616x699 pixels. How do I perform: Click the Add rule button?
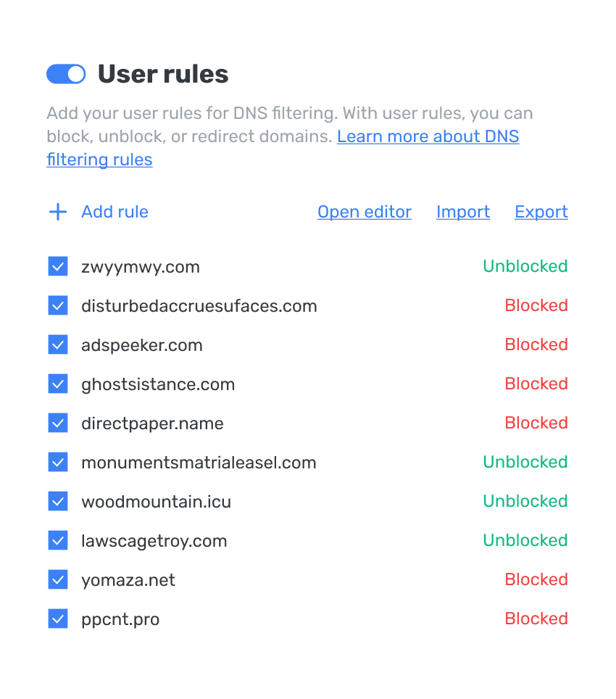click(115, 212)
